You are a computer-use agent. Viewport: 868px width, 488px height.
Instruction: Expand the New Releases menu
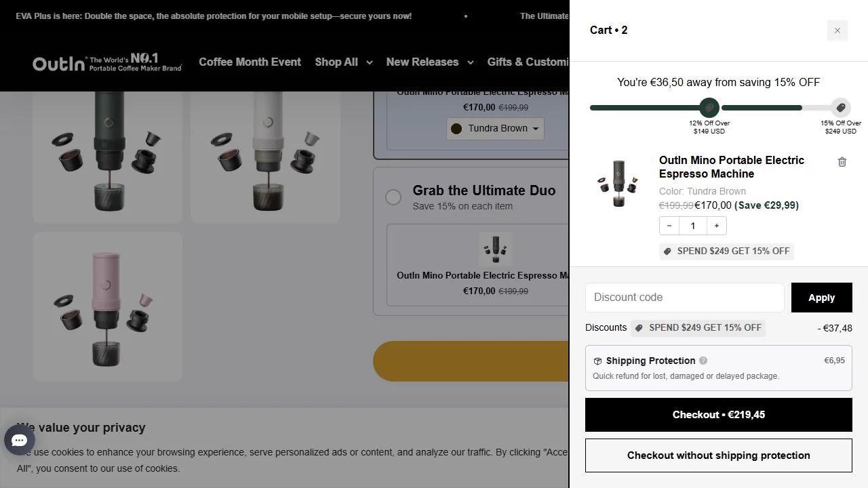(430, 62)
